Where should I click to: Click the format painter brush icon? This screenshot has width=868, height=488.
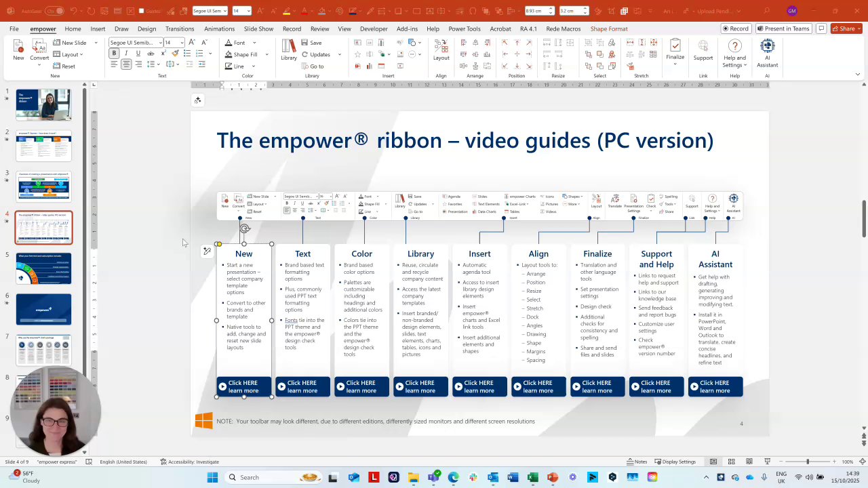tap(175, 54)
